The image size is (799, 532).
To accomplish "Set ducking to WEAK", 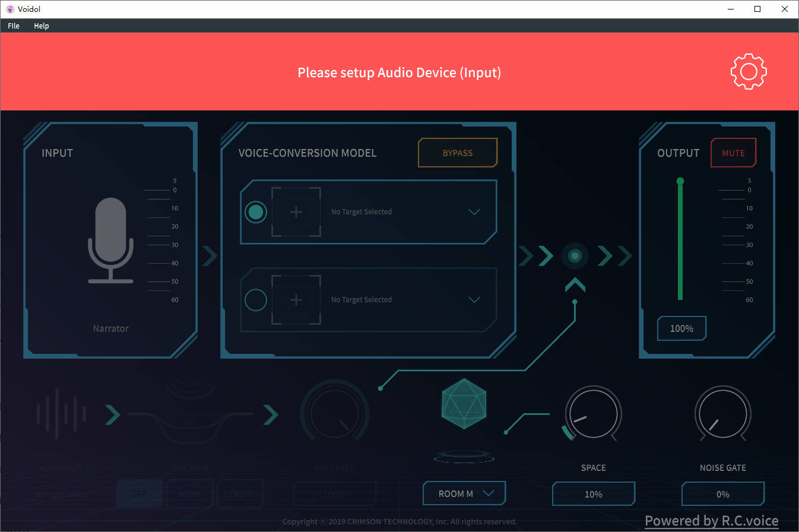I will click(x=190, y=494).
